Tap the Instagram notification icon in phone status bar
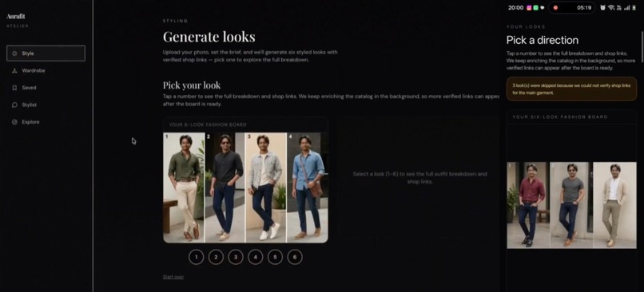The height and width of the screenshot is (292, 644). pyautogui.click(x=529, y=8)
